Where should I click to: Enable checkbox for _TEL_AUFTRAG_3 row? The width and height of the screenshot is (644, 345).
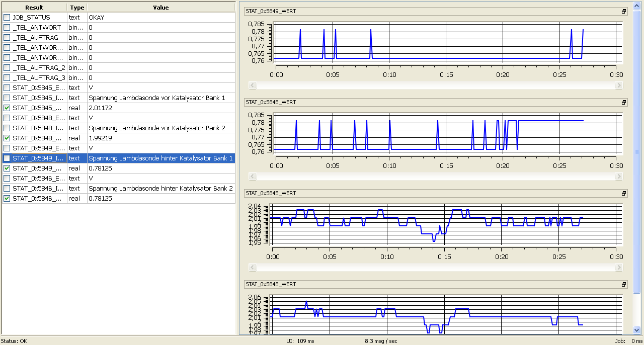coord(7,77)
